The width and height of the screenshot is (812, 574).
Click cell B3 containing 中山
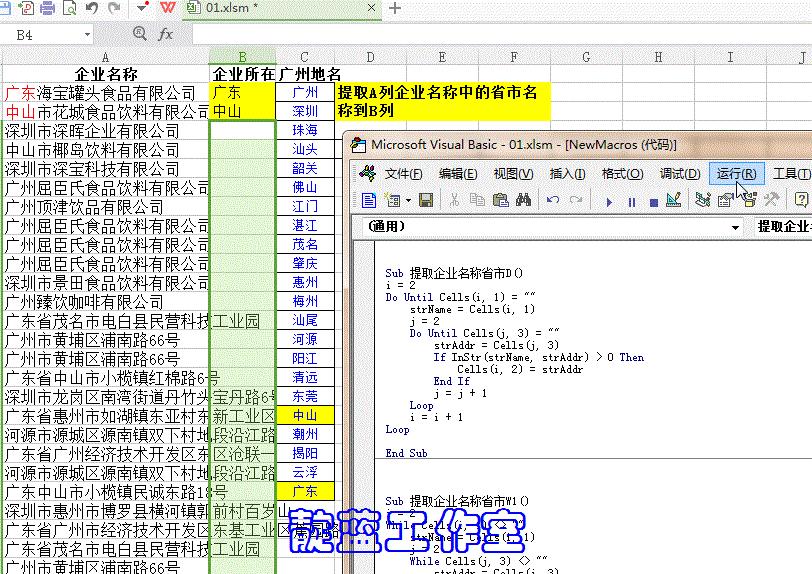click(242, 112)
